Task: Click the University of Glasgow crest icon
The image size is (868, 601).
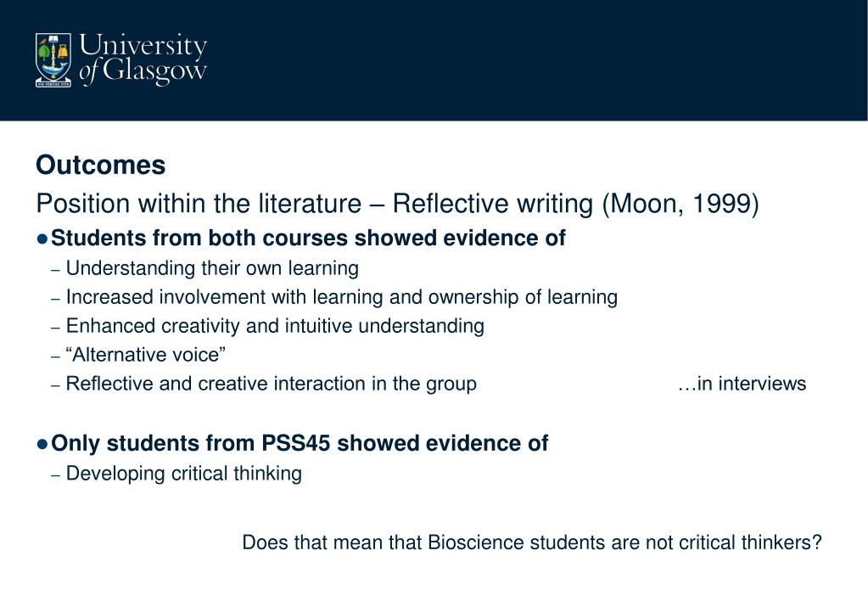Action: 53,60
